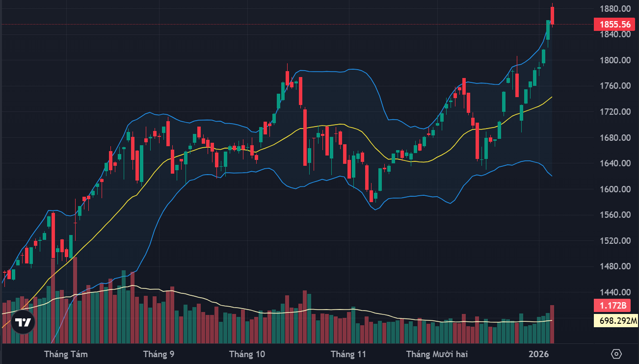This screenshot has height=364, width=639.
Task: Click the 1800.00 price scale label
Action: pos(614,60)
